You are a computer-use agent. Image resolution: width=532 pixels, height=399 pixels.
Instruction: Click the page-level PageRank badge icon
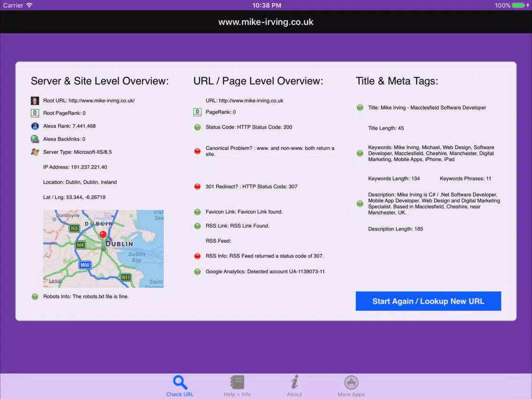[x=198, y=112]
